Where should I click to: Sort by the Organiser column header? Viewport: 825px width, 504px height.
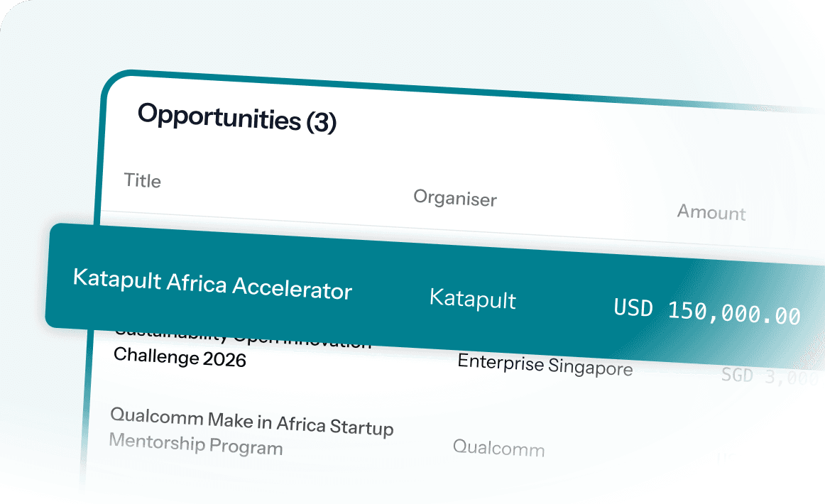point(455,198)
